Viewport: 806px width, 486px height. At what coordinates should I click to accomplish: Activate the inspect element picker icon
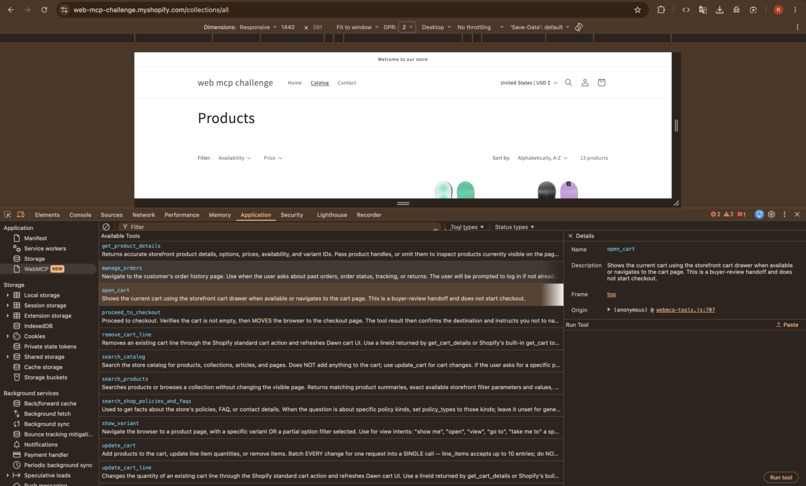point(8,214)
